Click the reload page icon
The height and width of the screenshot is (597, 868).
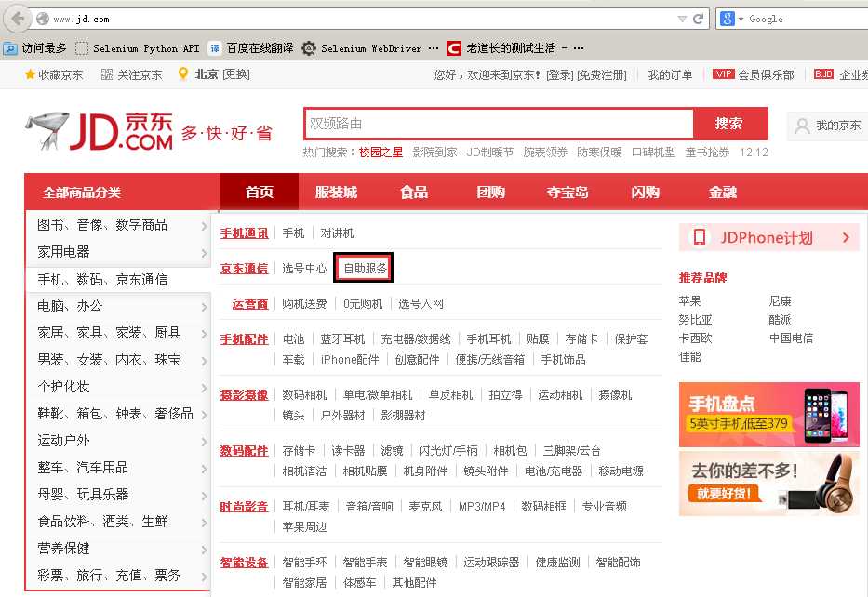699,19
